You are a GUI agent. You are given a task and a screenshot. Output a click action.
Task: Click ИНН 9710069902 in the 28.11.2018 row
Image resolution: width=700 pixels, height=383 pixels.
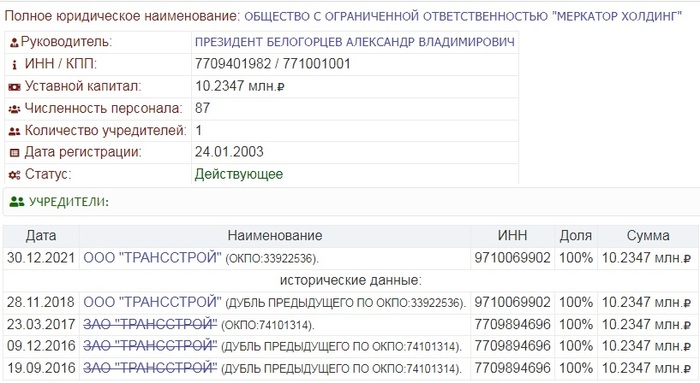[x=512, y=302]
